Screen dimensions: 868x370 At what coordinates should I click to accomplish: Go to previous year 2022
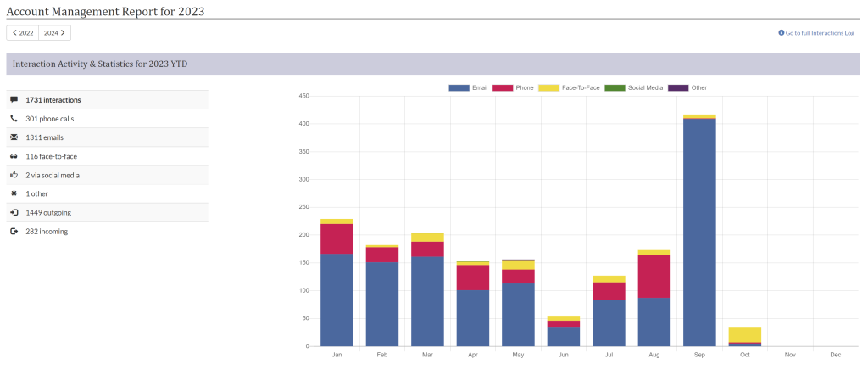(23, 33)
